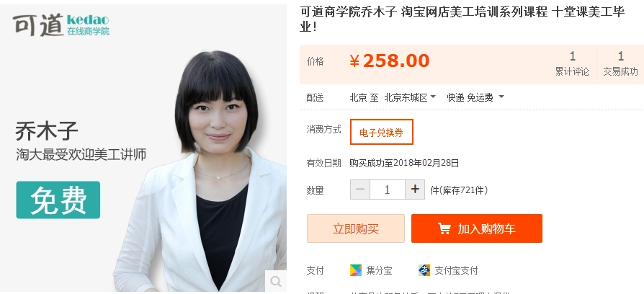Click the magnifier zoom icon on product image
This screenshot has width=644, height=294.
click(274, 280)
